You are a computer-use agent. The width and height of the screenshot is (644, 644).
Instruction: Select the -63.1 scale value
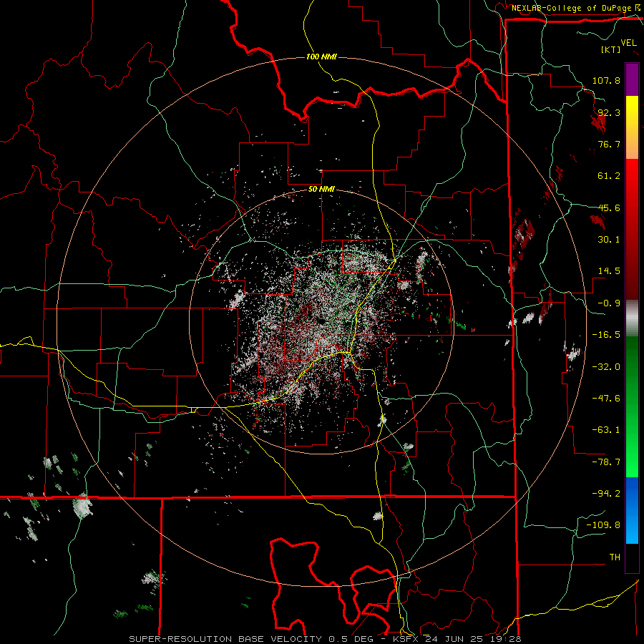pyautogui.click(x=606, y=430)
